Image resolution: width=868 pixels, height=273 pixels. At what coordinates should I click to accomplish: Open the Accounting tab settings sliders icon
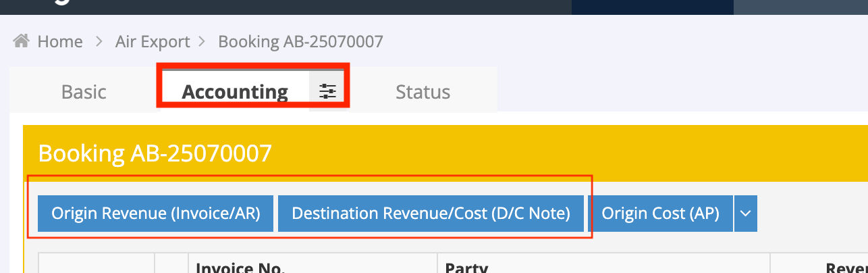pyautogui.click(x=327, y=91)
